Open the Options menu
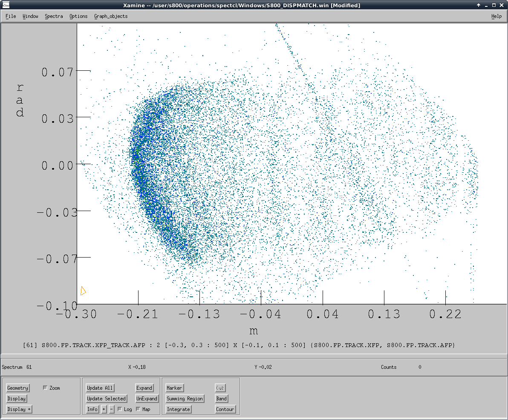Viewport: 508px width, 420px height. pyautogui.click(x=78, y=16)
